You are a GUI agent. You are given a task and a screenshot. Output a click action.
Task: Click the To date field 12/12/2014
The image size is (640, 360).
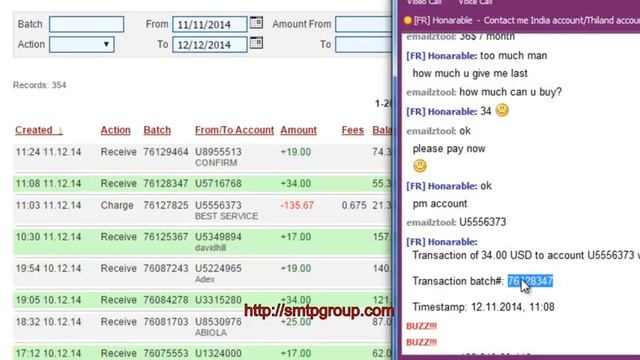click(x=210, y=44)
